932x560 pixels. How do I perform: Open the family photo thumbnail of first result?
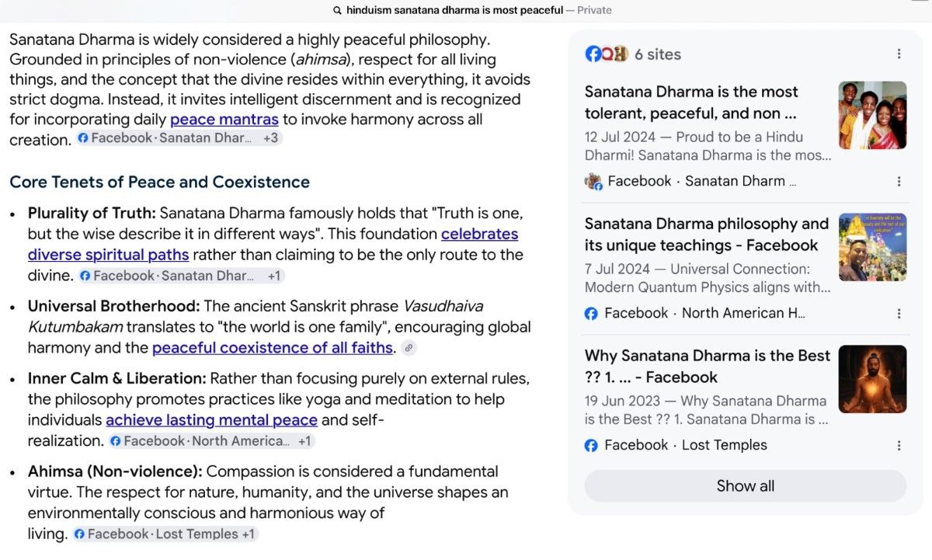coord(873,115)
